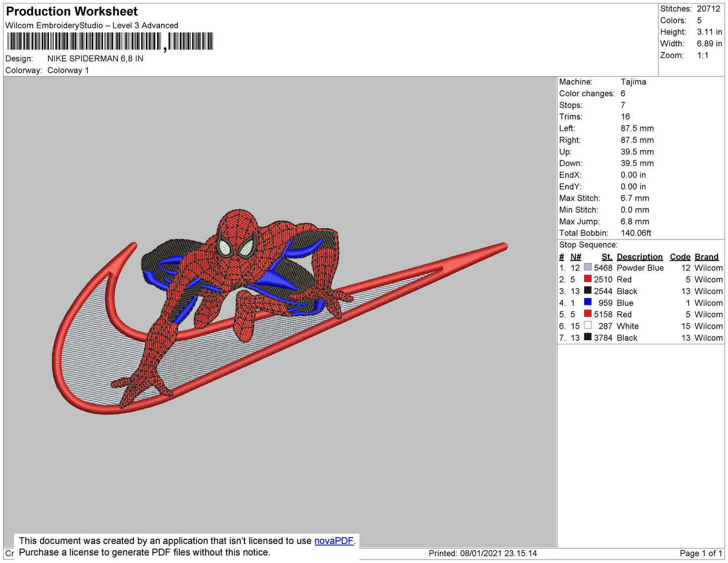Click the Stop Sequence label

(588, 245)
